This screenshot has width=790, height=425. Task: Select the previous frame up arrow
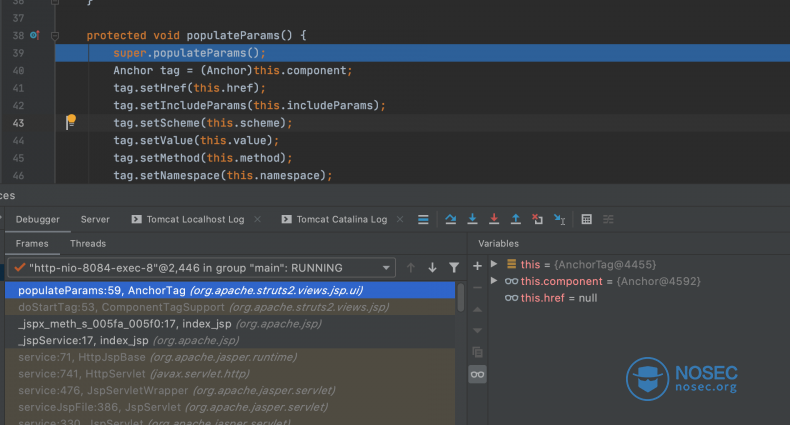click(x=411, y=268)
